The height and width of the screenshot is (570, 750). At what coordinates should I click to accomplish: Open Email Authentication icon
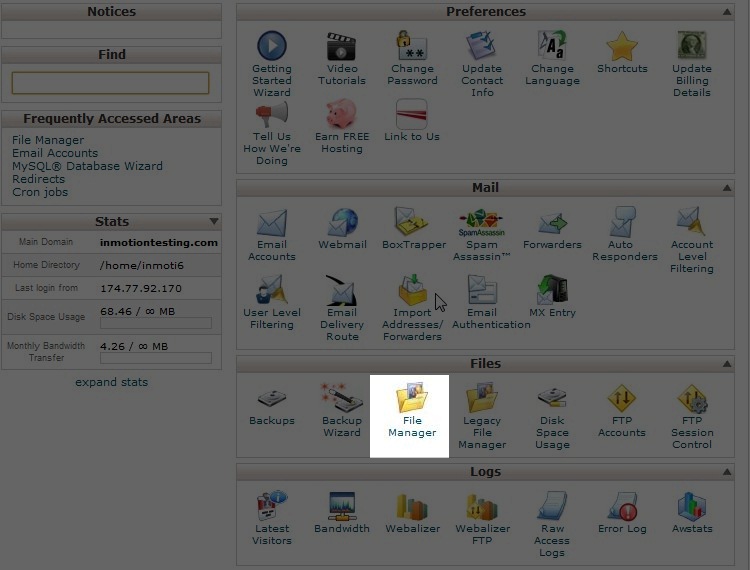pyautogui.click(x=482, y=290)
